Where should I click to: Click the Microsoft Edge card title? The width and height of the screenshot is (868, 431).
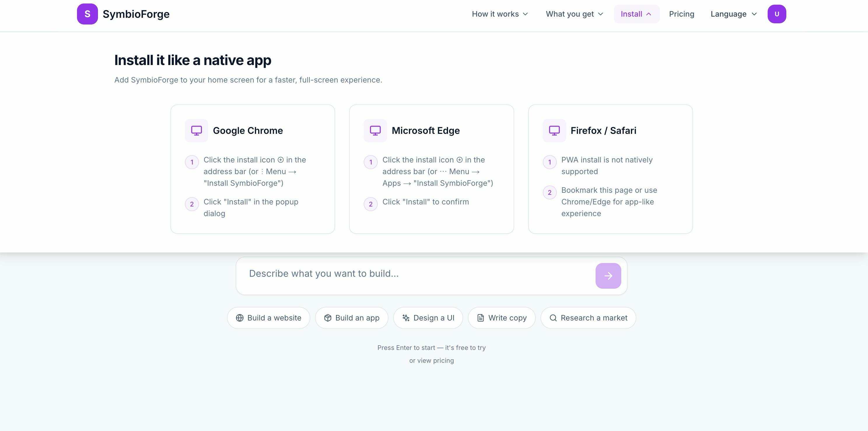tap(426, 130)
